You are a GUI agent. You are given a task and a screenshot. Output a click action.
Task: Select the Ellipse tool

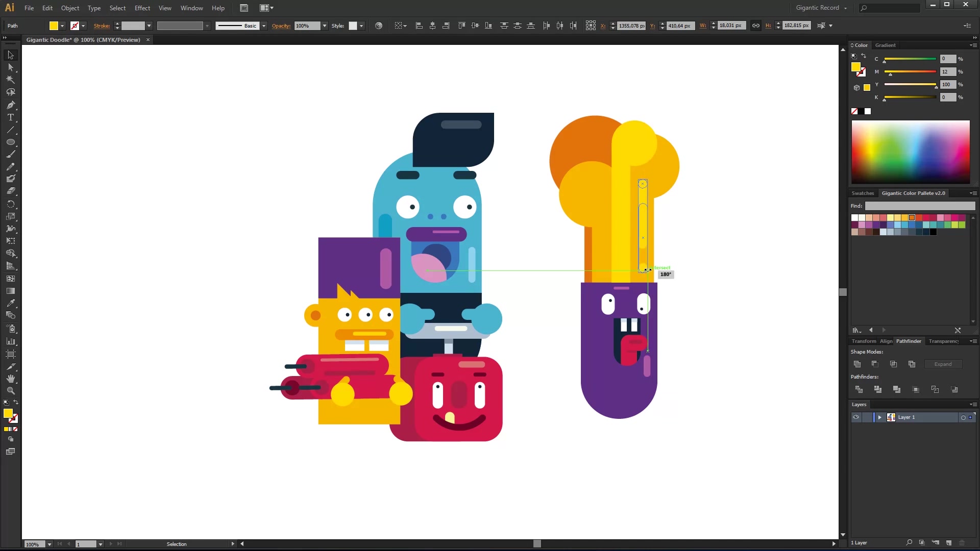(10, 142)
